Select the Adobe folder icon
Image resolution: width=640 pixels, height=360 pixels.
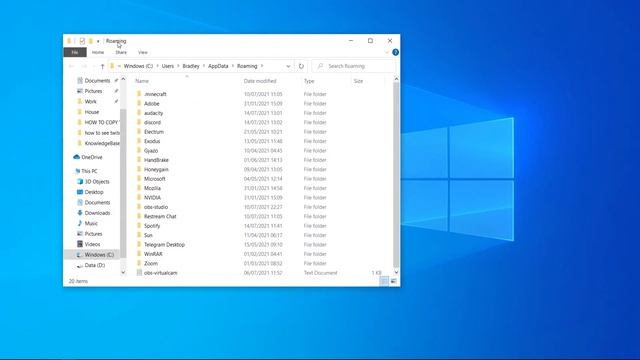(x=139, y=103)
